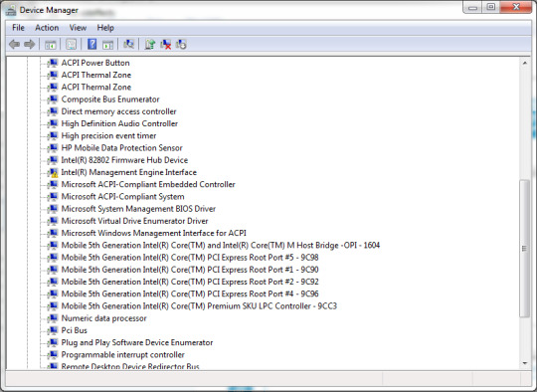
Task: Click the device icon beside Composite Bus Enumerator
Action: [x=53, y=99]
